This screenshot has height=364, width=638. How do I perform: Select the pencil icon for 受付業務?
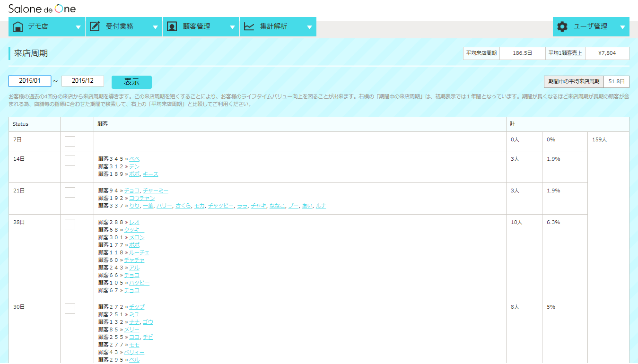[95, 26]
